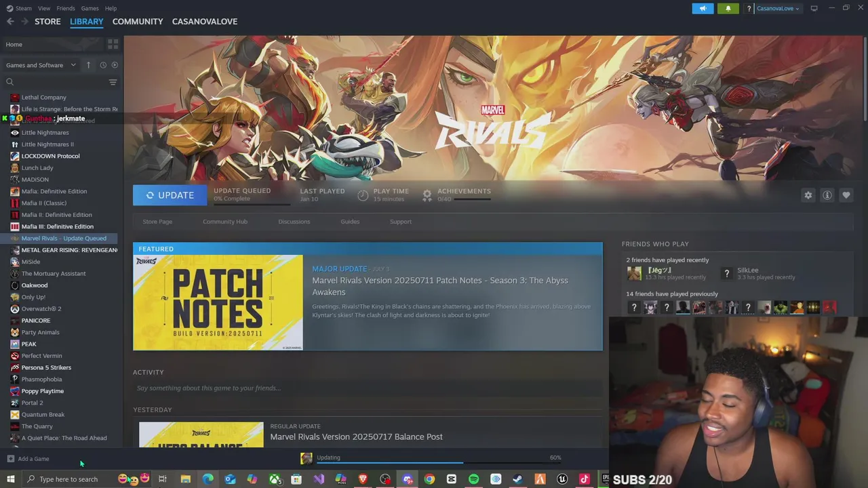868x488 pixels.
Task: Expand the Games and Software dropdown
Action: tap(41, 65)
